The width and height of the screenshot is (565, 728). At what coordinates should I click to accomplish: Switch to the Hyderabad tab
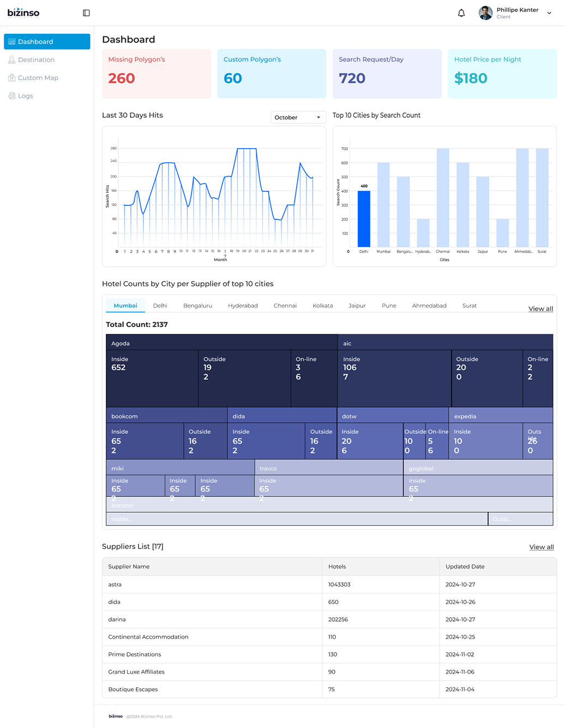pos(243,306)
